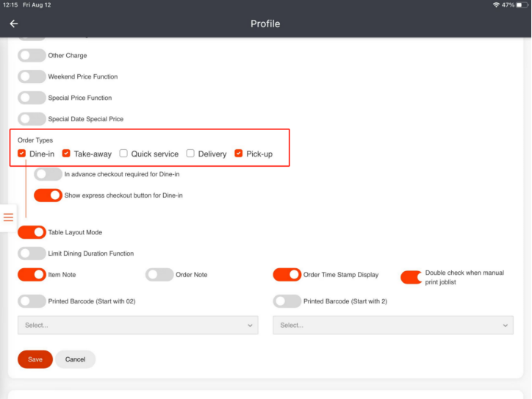
Task: Turn off Table Layout Mode
Action: click(32, 232)
